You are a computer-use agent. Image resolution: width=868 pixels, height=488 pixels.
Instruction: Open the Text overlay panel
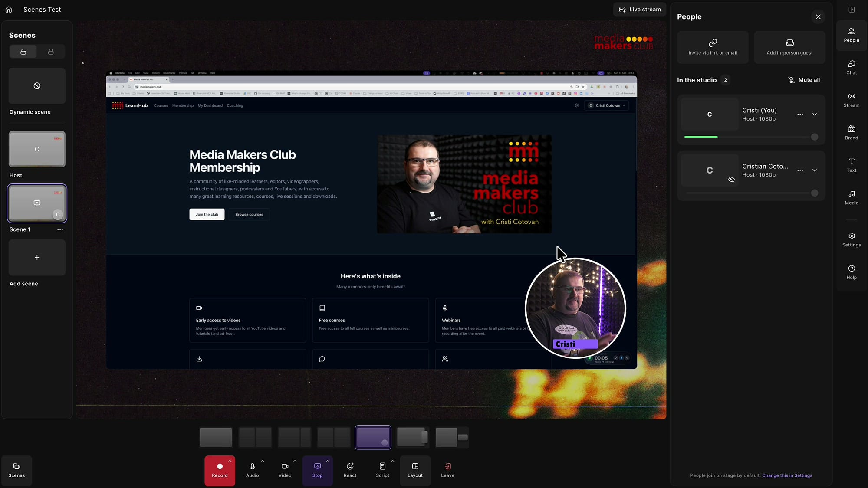852,165
